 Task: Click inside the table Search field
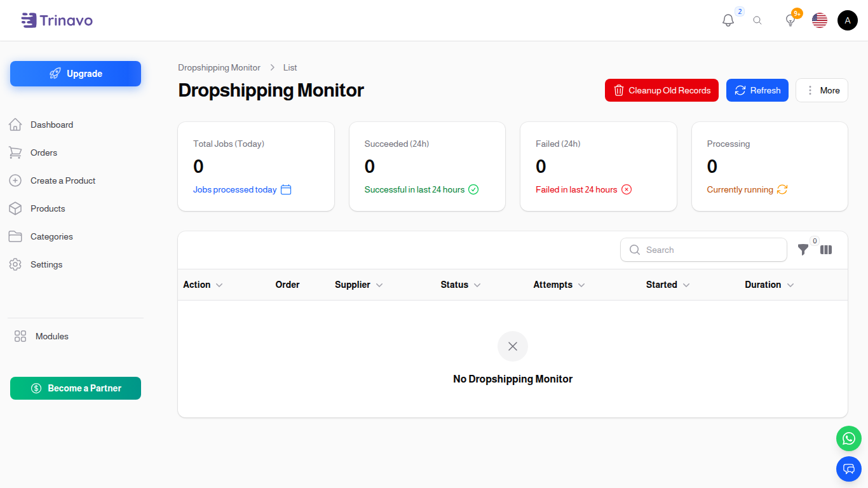[703, 250]
